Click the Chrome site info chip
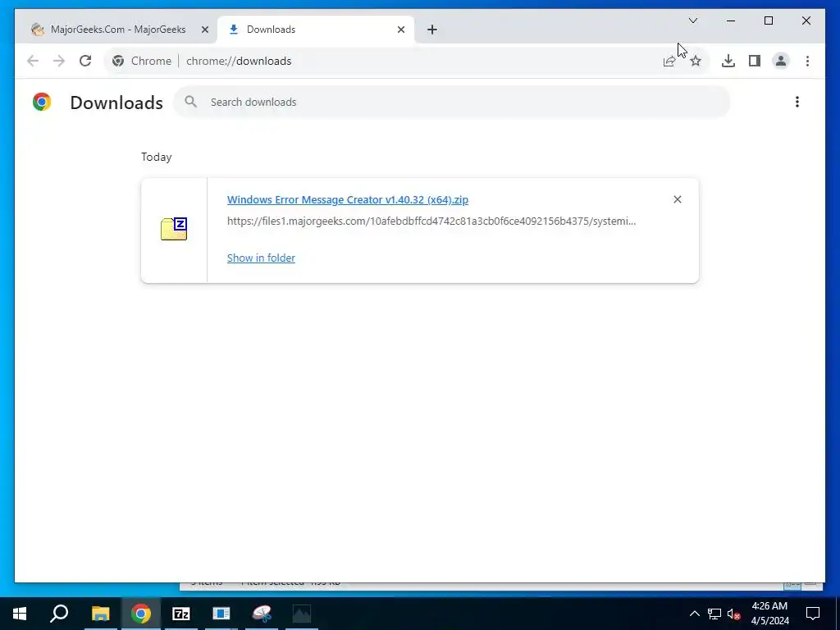This screenshot has width=840, height=630. [x=142, y=61]
